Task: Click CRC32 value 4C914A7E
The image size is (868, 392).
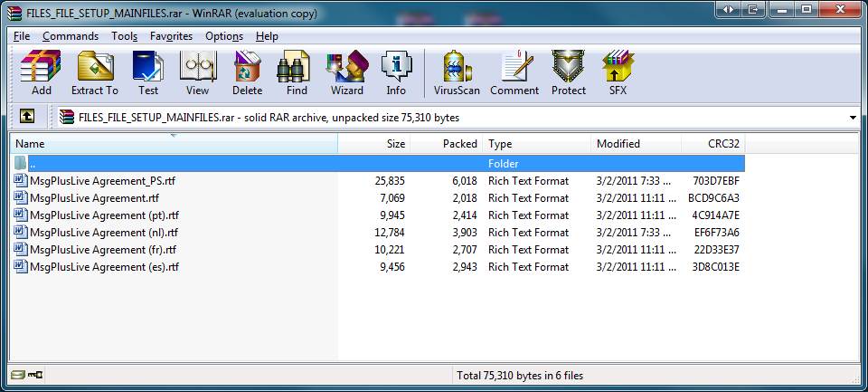Action: [716, 215]
